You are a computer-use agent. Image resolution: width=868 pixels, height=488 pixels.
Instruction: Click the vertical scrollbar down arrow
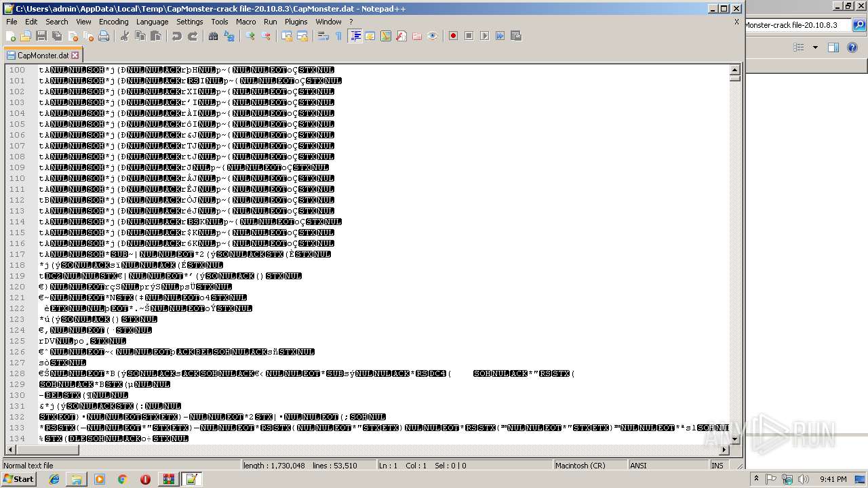point(734,439)
